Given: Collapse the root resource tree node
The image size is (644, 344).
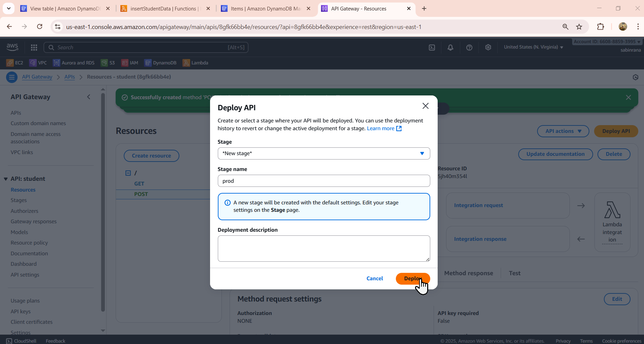Looking at the screenshot, I should 128,173.
